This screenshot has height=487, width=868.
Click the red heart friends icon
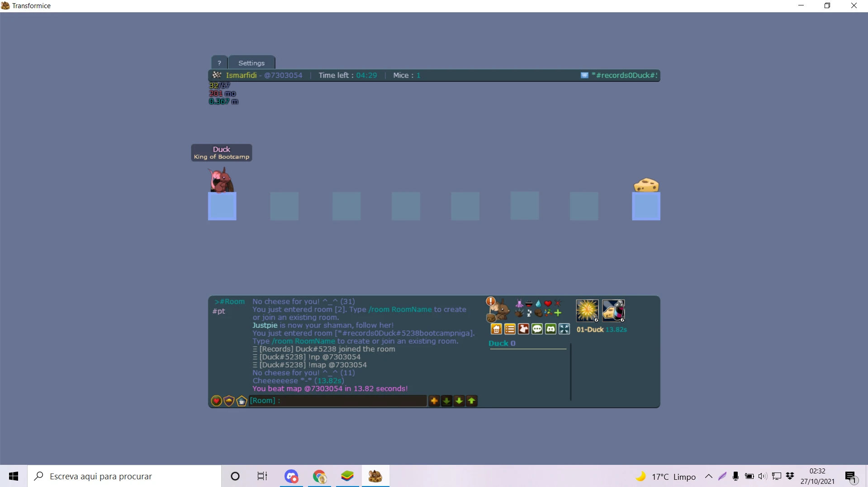pyautogui.click(x=216, y=401)
